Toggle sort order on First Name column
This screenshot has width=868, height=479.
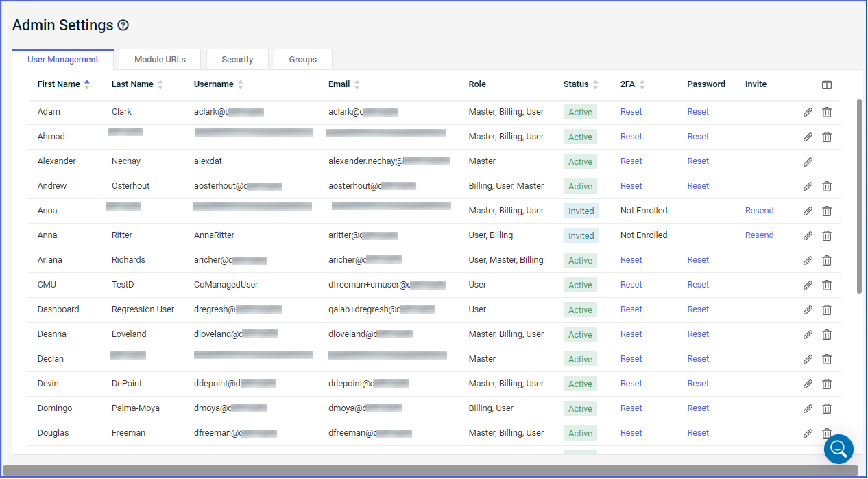(87, 84)
